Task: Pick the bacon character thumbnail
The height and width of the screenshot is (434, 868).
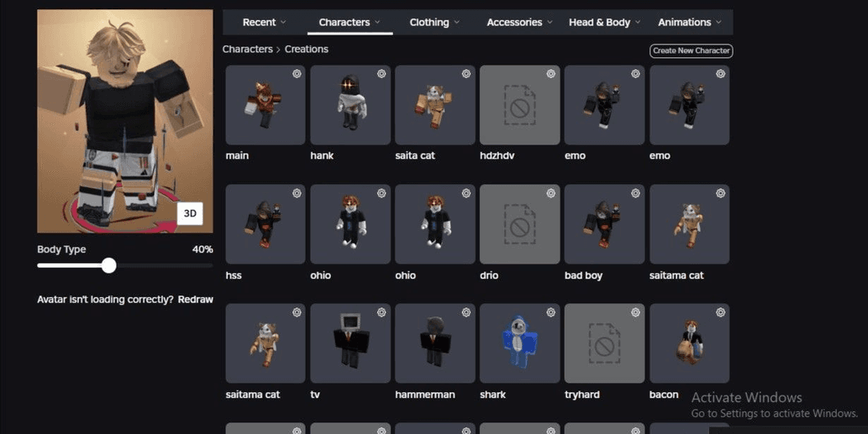Action: pyautogui.click(x=689, y=343)
